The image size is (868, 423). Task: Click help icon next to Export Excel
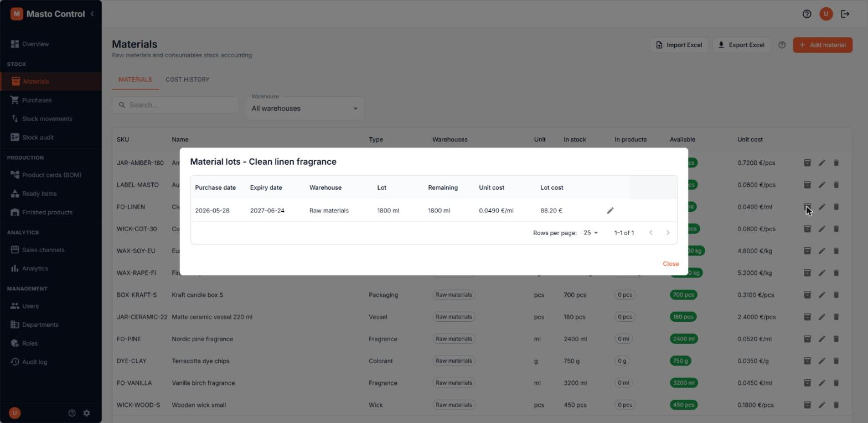782,45
